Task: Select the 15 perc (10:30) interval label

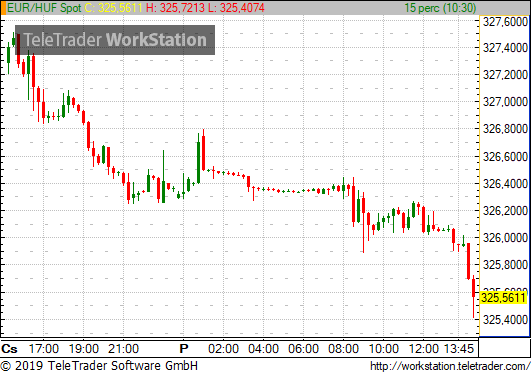Action: point(440,8)
